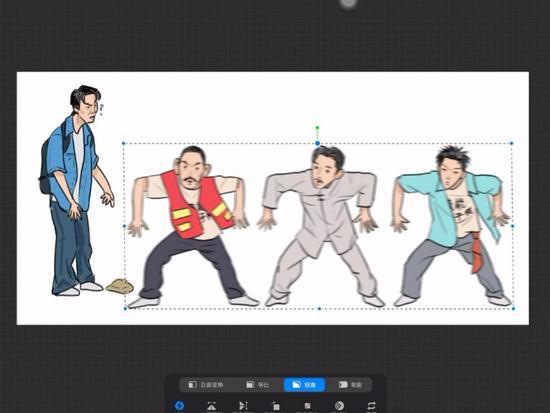Click the top-center blue selection handle

(x=317, y=143)
